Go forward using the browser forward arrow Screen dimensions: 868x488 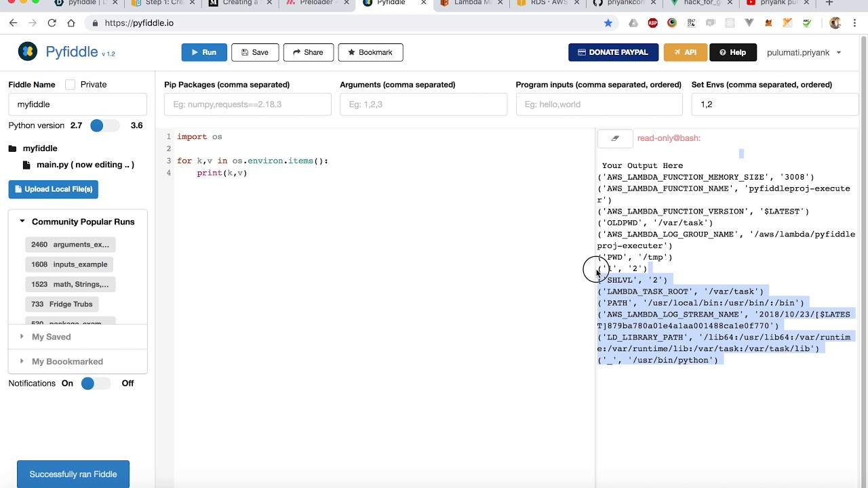tap(32, 23)
